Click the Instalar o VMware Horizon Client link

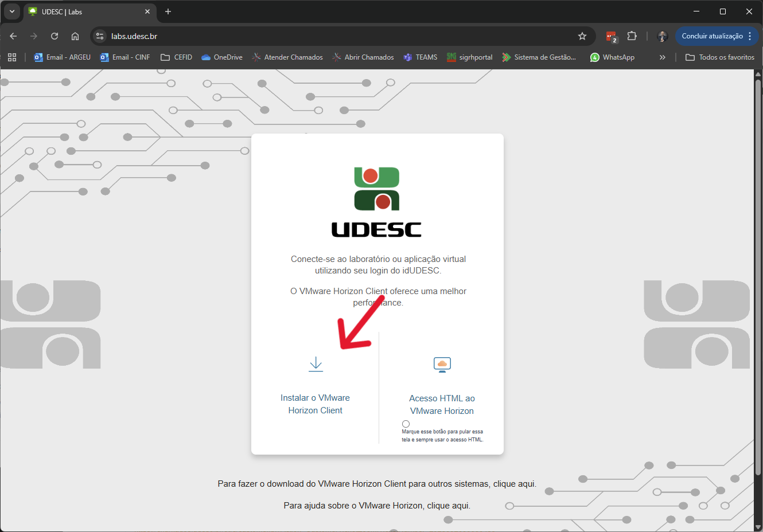[315, 404]
